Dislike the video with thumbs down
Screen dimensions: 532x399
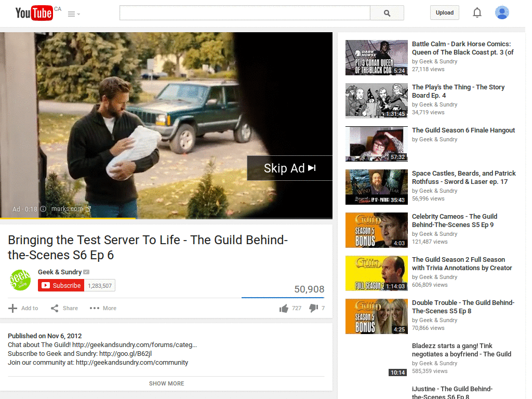(x=313, y=308)
